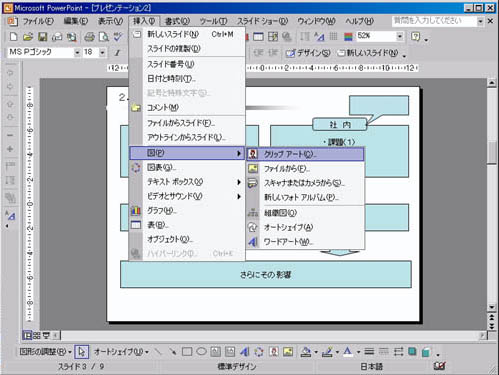Open the スライドショー(D) menu
Screen dimensions: 499x375
(x=262, y=21)
